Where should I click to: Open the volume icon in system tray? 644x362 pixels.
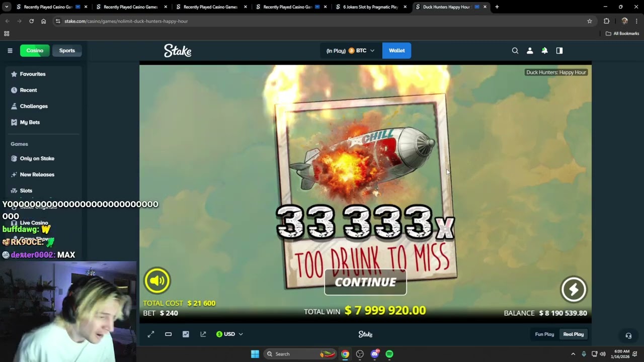603,354
